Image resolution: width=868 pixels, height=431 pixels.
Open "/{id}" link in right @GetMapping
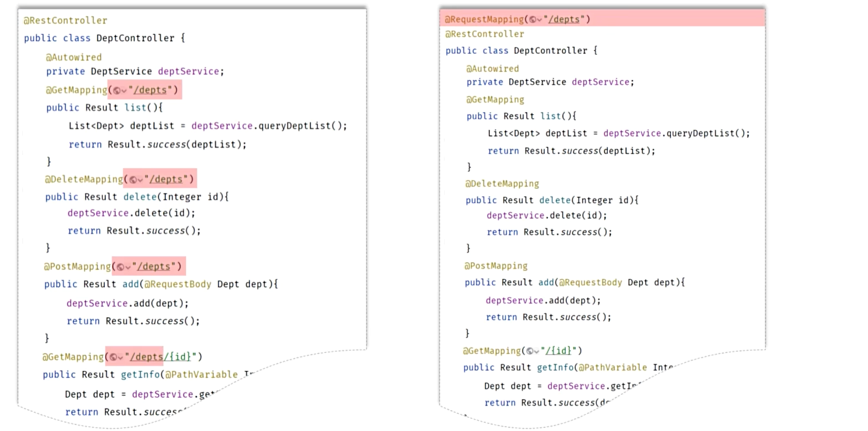click(x=559, y=351)
